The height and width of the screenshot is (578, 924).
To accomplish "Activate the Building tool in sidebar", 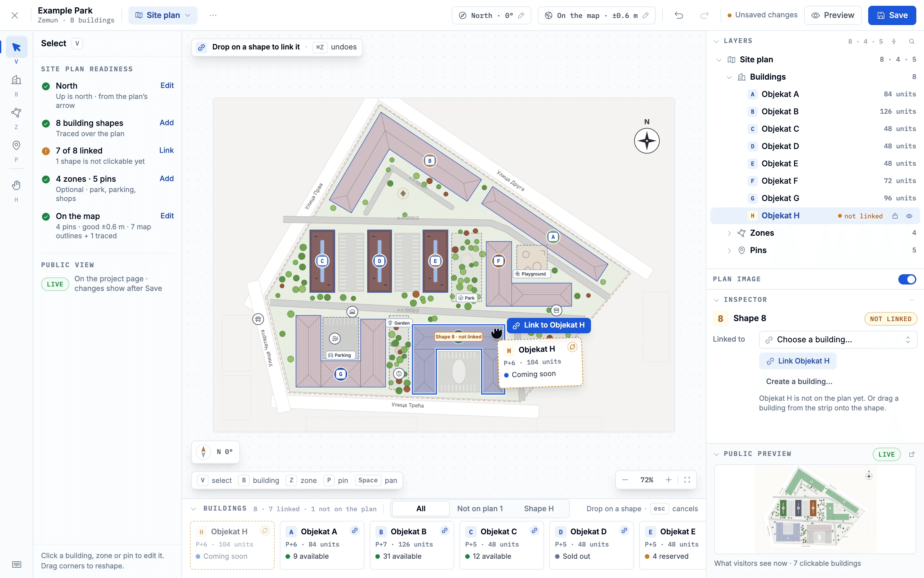I will [x=16, y=80].
